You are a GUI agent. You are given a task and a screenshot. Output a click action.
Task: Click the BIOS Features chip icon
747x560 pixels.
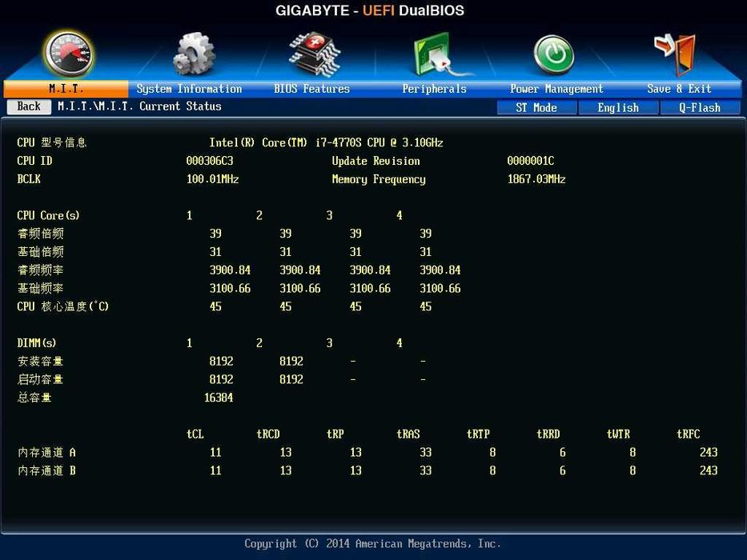pos(314,54)
